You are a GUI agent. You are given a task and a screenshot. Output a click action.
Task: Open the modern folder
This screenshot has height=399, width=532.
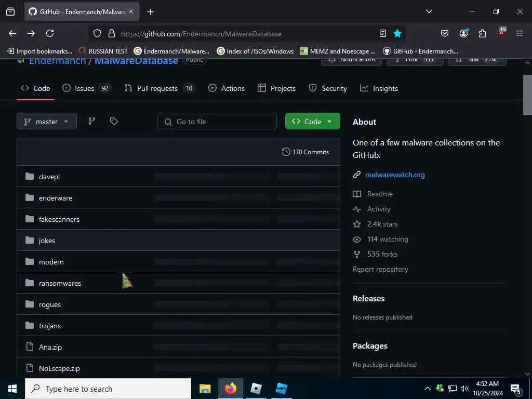click(x=51, y=262)
